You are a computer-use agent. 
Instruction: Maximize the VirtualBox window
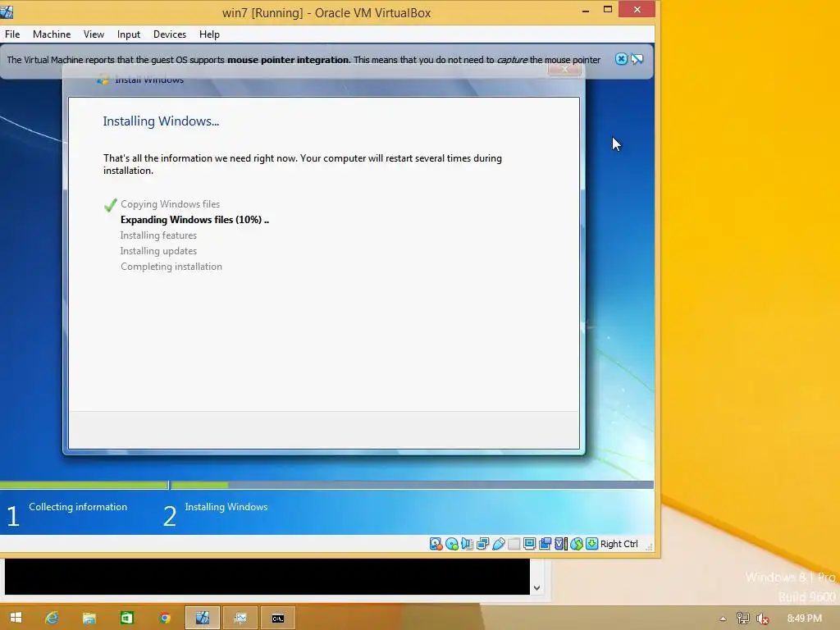point(608,10)
